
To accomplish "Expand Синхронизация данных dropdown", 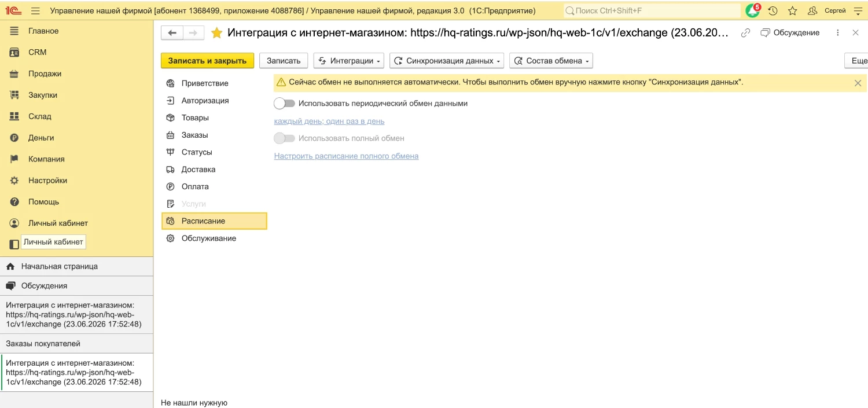I will tap(447, 61).
